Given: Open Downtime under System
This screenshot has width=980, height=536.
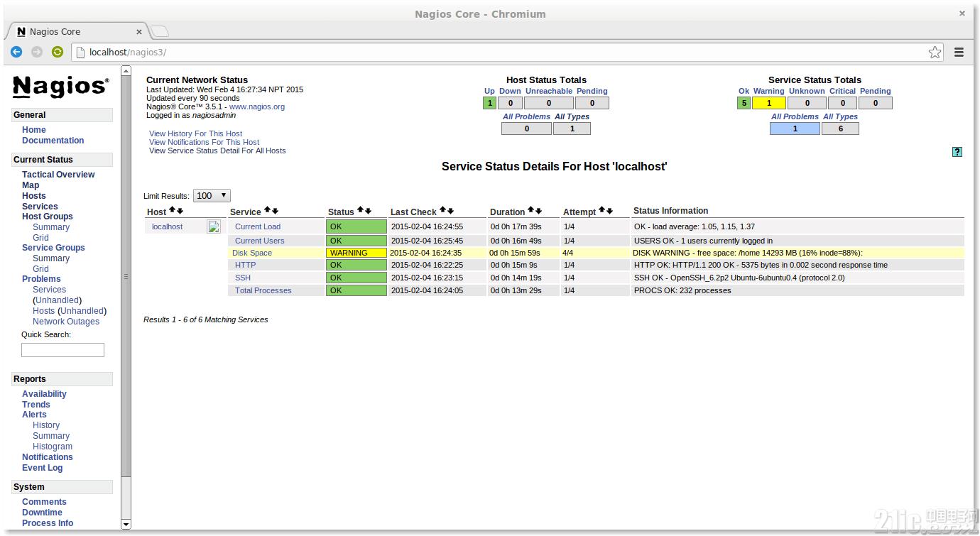Looking at the screenshot, I should click(x=42, y=513).
